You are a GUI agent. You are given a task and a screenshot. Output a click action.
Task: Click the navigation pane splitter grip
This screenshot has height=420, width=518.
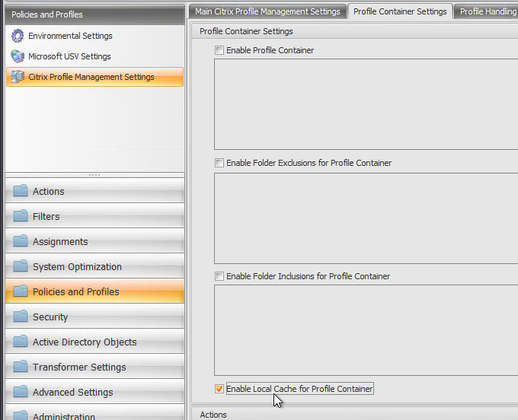[x=94, y=175]
